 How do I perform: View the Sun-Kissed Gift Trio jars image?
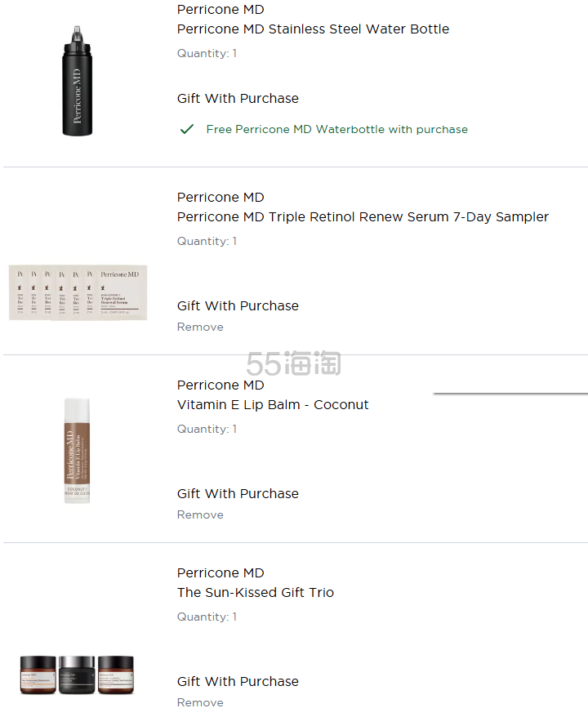point(78,675)
